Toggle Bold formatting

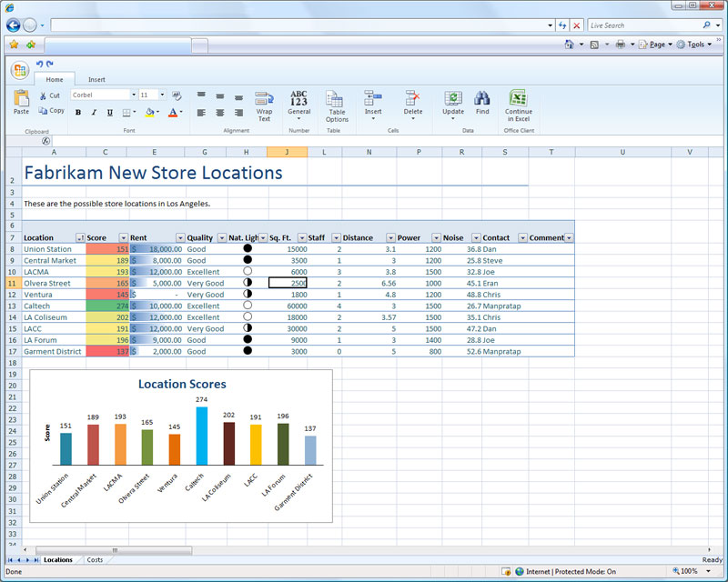78,113
